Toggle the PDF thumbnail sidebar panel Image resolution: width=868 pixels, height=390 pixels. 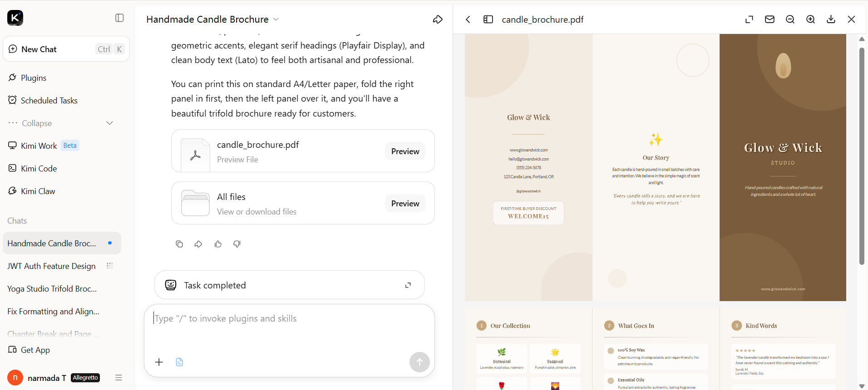488,19
